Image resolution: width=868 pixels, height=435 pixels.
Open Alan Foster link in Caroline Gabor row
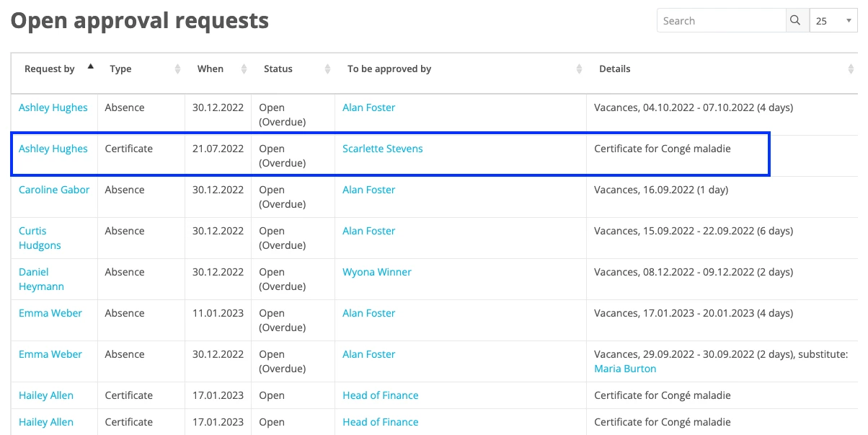[369, 190]
